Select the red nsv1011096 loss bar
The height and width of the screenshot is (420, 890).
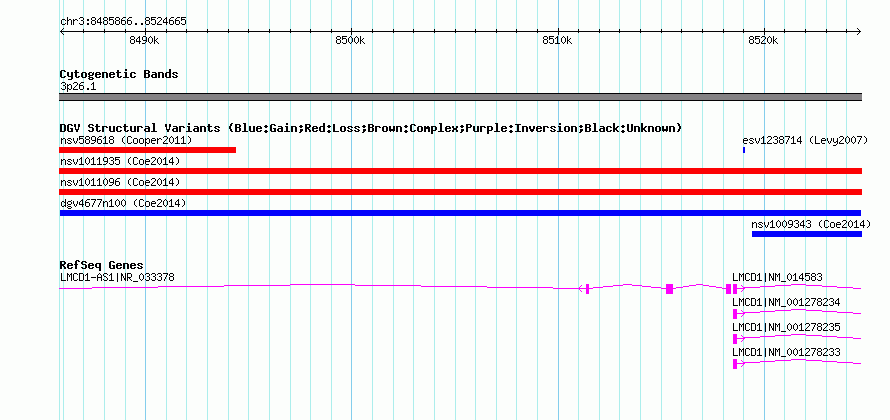[x=460, y=192]
